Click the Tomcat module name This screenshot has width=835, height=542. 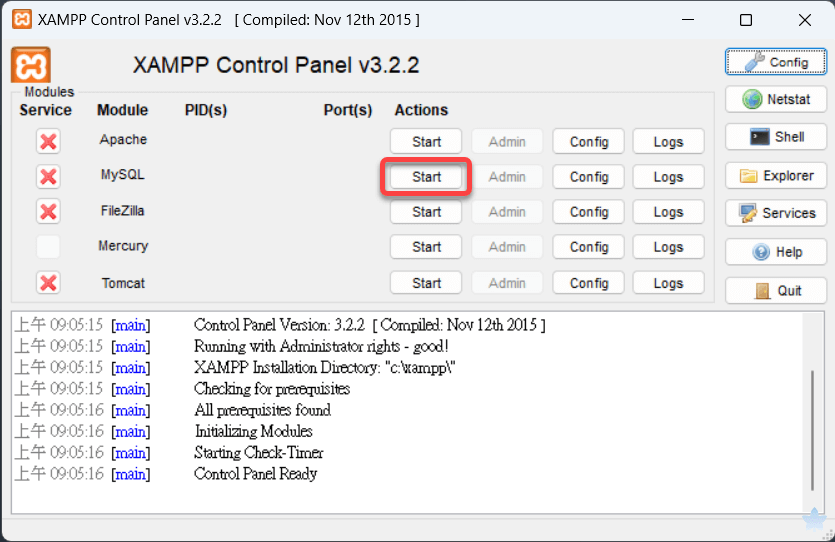tap(123, 283)
